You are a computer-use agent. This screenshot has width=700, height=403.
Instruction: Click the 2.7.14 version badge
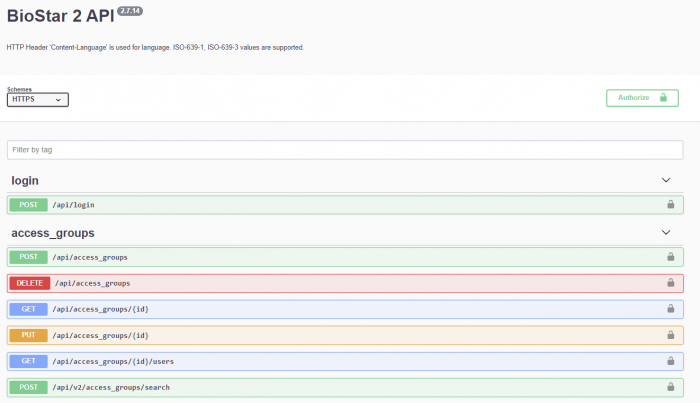130,9
